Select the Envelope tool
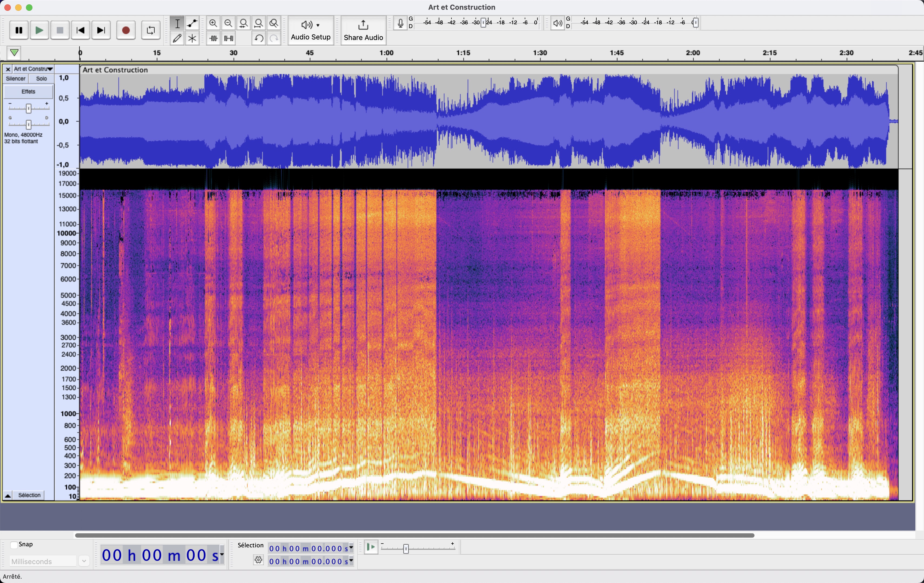This screenshot has height=583, width=924. click(192, 24)
